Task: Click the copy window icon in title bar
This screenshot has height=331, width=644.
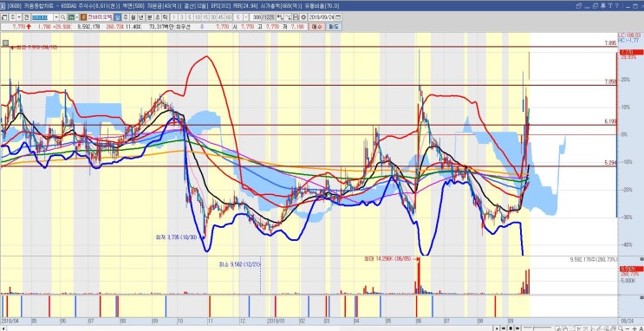Action: (595, 6)
